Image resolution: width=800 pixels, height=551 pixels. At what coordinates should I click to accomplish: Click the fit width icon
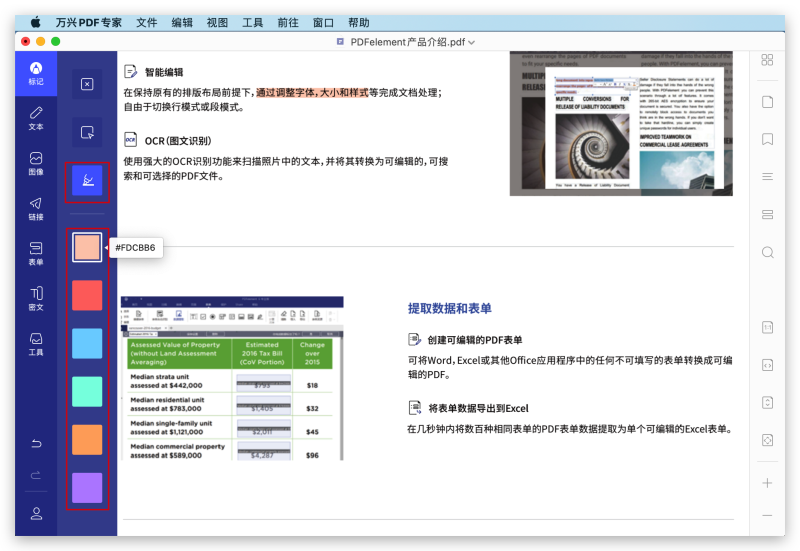(x=767, y=365)
